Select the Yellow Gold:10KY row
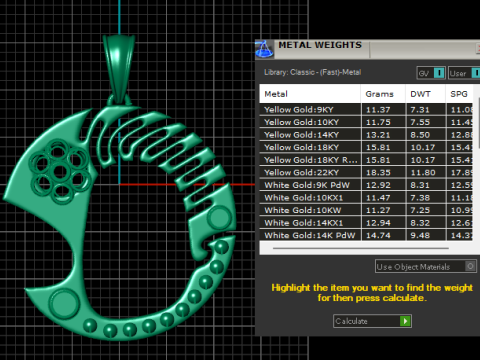480x360 pixels. tap(366, 122)
